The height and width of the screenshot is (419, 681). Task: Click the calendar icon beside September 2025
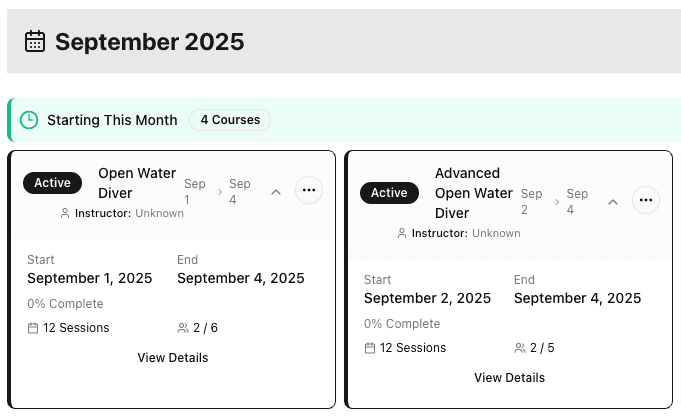coord(35,42)
